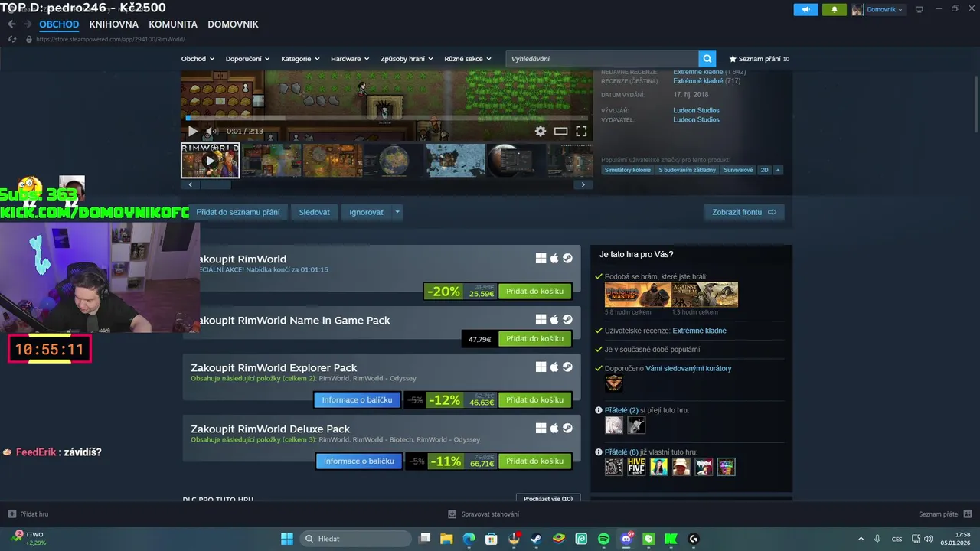The image size is (980, 551).
Task: Open Spotify from the taskbar
Action: pyautogui.click(x=603, y=539)
